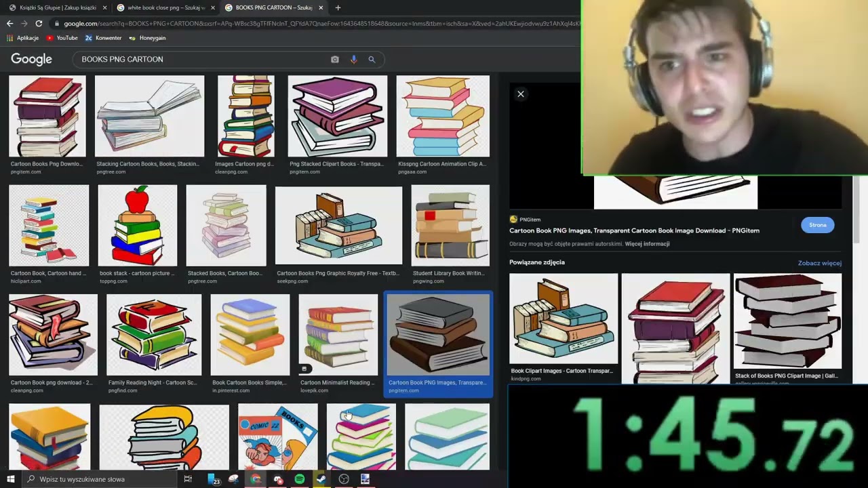Open Zobacz więcej related images link
The image size is (868, 488).
pos(819,263)
